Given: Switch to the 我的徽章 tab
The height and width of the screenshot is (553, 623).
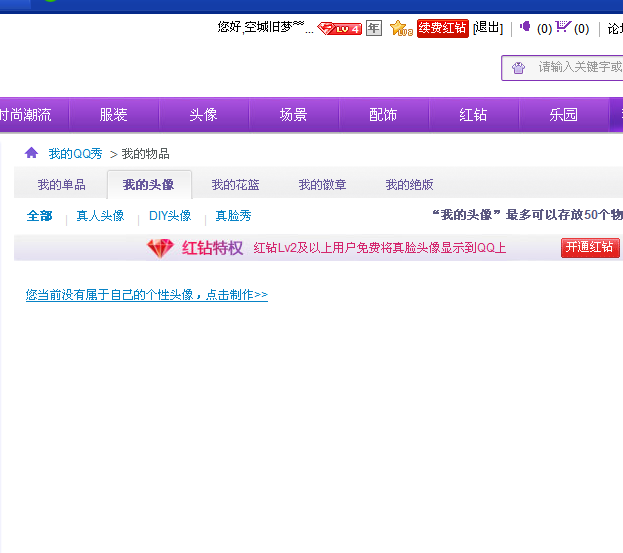Looking at the screenshot, I should [322, 185].
